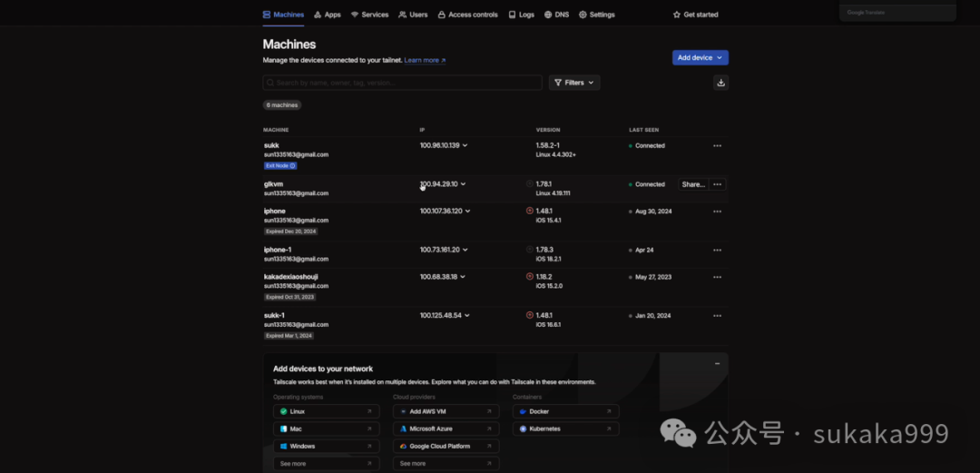
Task: Open the Filters dropdown
Action: point(573,83)
